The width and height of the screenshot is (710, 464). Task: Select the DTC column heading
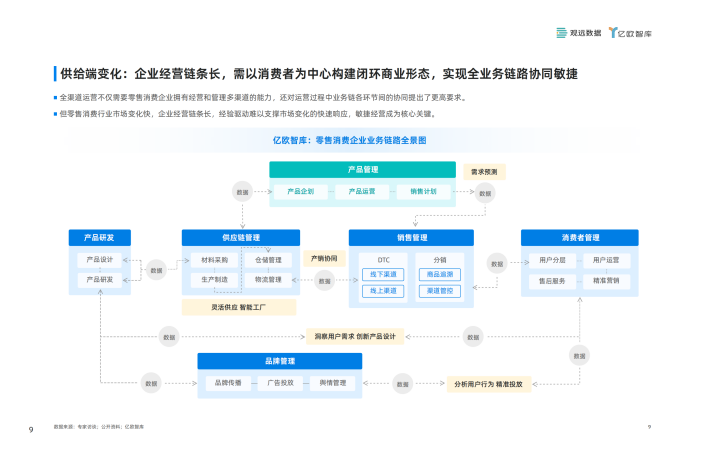[x=384, y=260]
